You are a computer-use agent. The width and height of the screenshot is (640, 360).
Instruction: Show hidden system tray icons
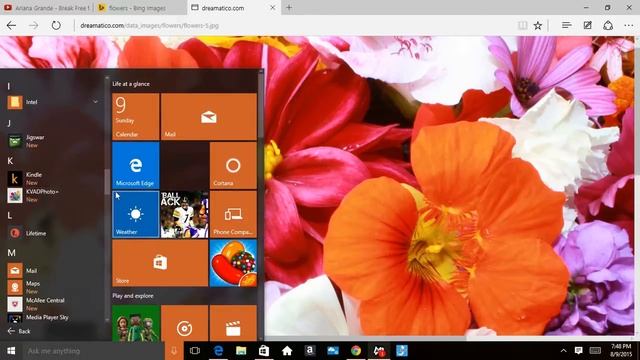tap(563, 351)
